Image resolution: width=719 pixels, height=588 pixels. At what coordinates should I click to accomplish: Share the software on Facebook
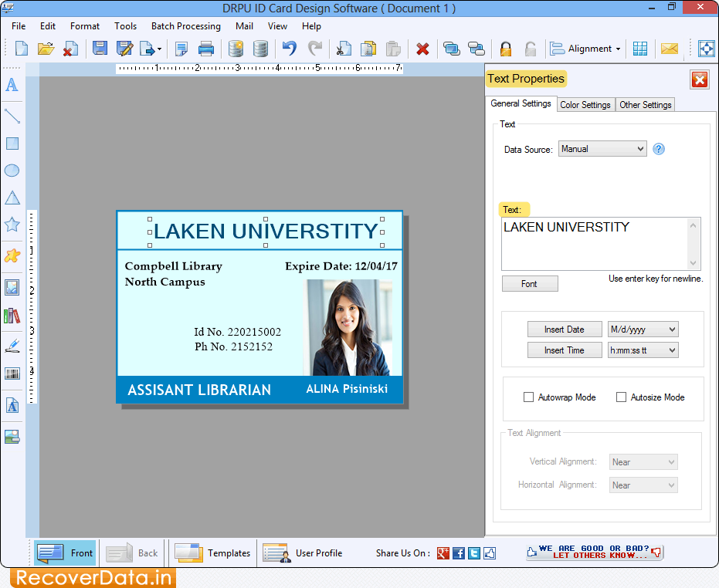click(x=460, y=553)
